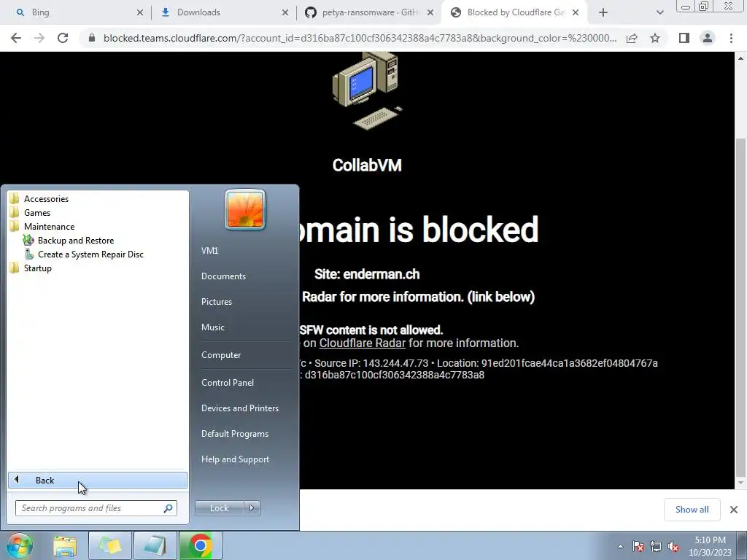Close the petya-ransomware tab

[430, 13]
